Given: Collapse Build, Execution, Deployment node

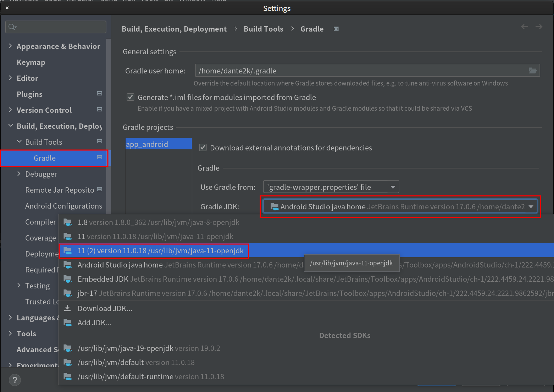Looking at the screenshot, I should pyautogui.click(x=11, y=126).
